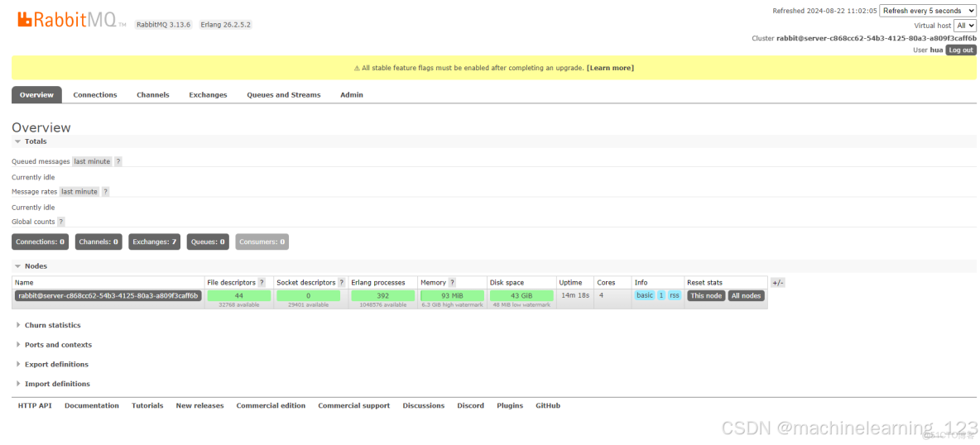The height and width of the screenshot is (445, 980).
Task: Open the GitHub footer link
Action: [548, 405]
